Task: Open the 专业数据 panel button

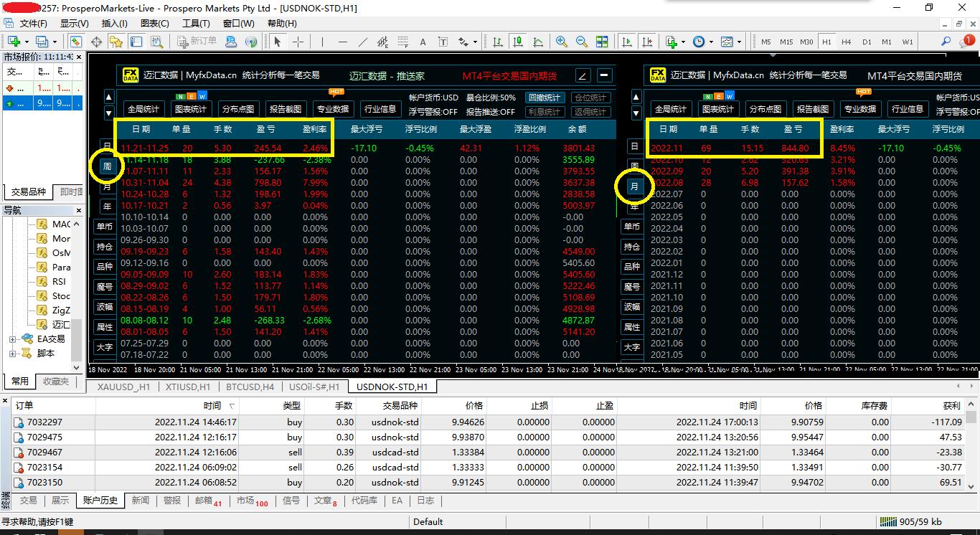Action: click(x=333, y=109)
